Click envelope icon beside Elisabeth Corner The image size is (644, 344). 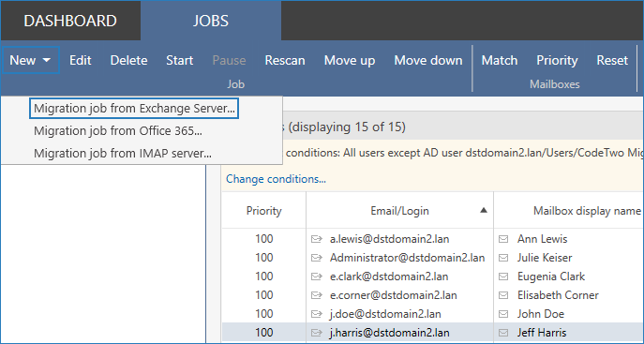pos(503,295)
